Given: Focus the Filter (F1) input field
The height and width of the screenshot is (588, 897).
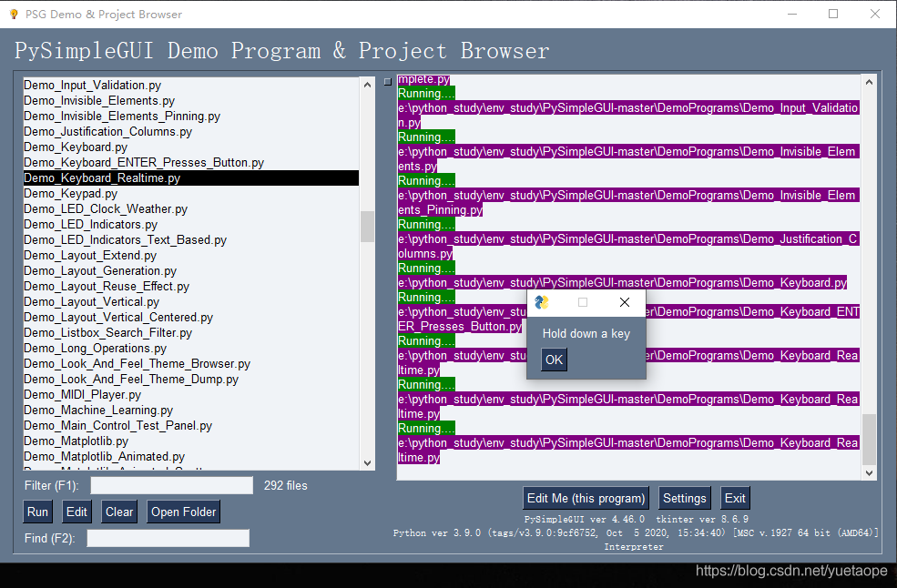Looking at the screenshot, I should coord(171,486).
